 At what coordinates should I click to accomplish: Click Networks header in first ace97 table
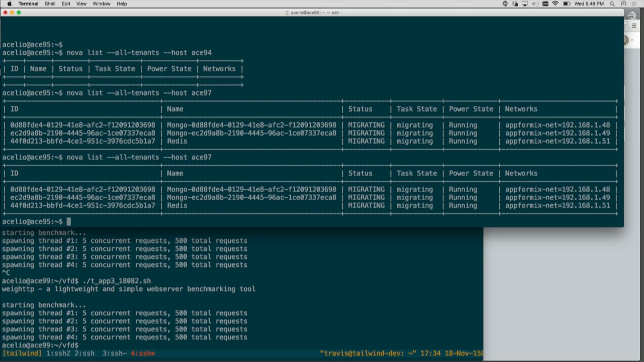point(521,109)
